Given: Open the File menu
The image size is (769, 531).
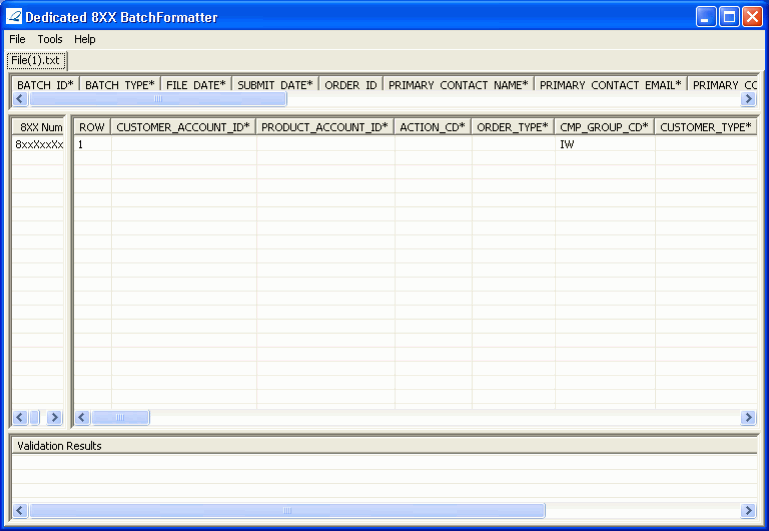Looking at the screenshot, I should coord(17,39).
